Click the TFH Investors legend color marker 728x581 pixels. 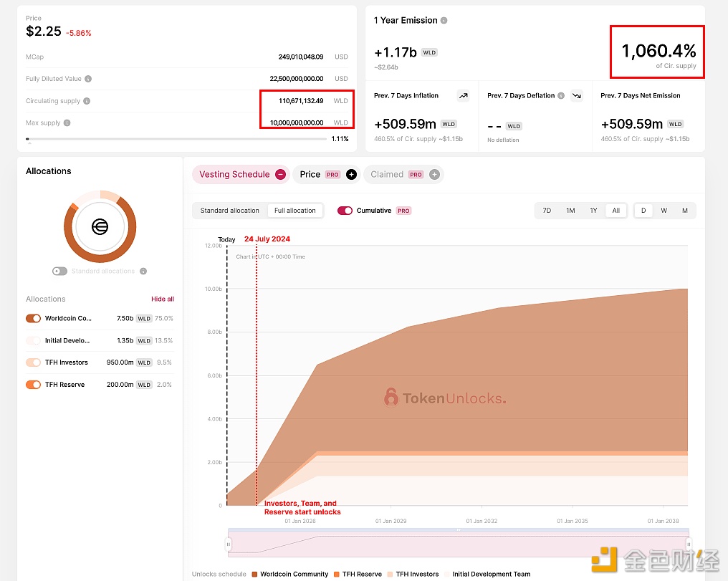pos(390,574)
